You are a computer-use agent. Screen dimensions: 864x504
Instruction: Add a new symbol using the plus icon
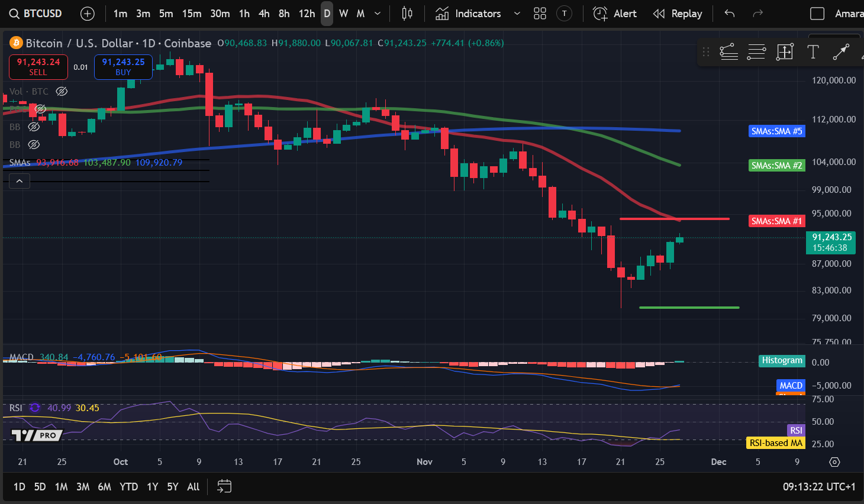coord(87,13)
